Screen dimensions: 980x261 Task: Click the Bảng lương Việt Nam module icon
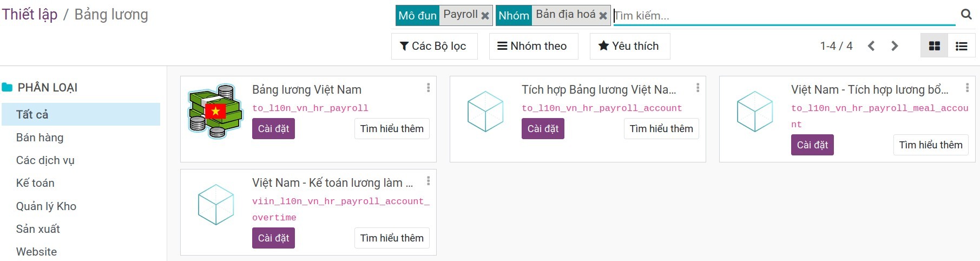click(215, 111)
